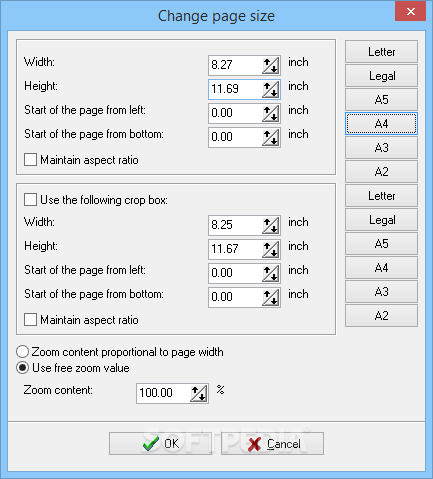The image size is (433, 479).
Task: Choose A2 preset for page size
Action: point(381,172)
